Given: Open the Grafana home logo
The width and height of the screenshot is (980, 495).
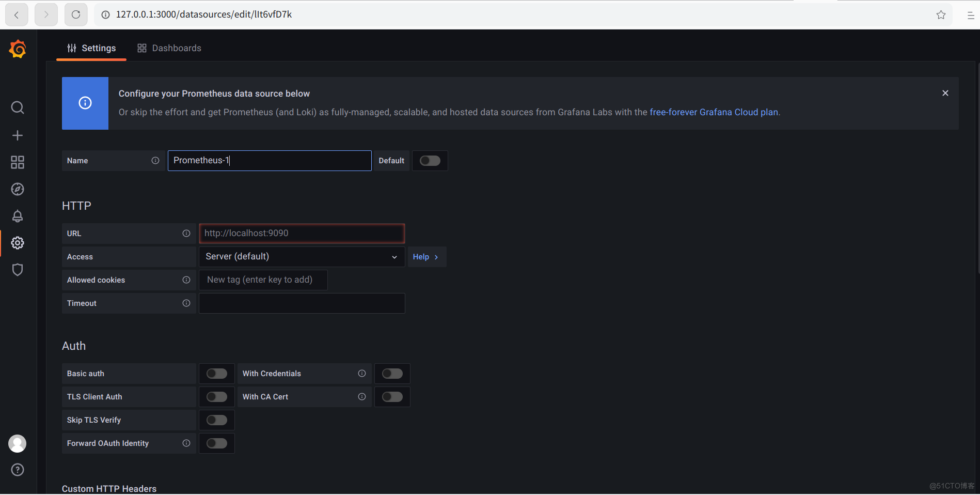Looking at the screenshot, I should pyautogui.click(x=18, y=49).
